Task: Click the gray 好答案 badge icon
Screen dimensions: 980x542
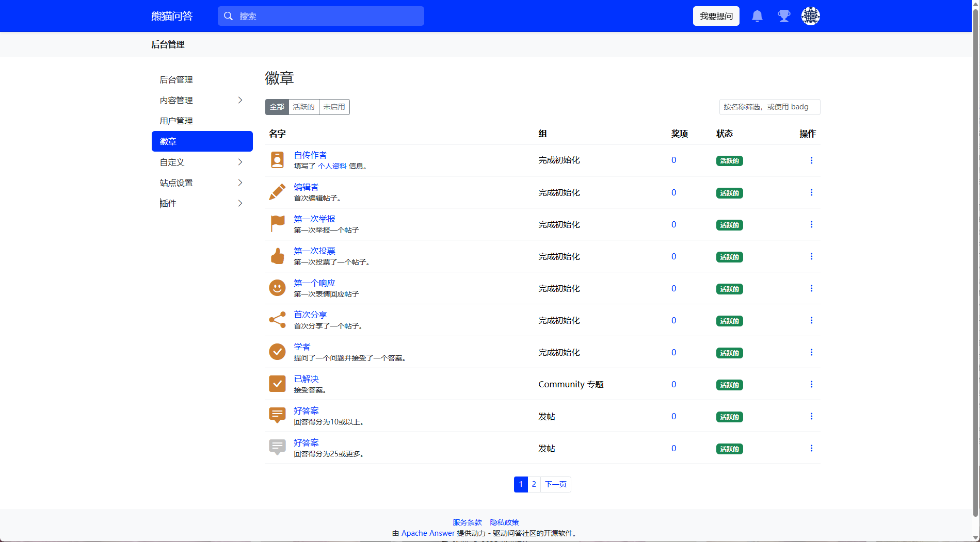Action: coord(277,448)
